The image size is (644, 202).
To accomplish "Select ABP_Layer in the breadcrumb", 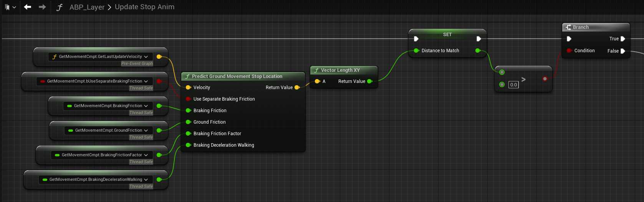I will 87,7.
